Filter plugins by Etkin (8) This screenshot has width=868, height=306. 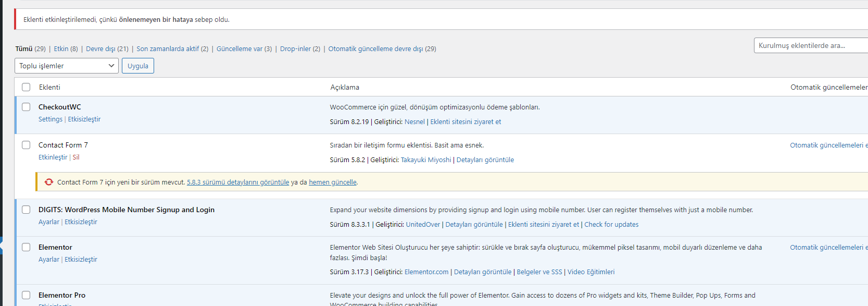[66, 48]
